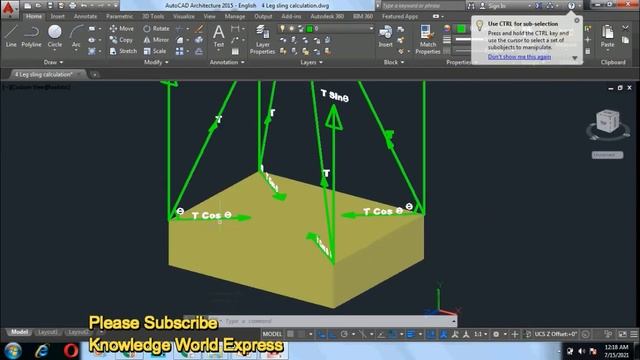Click the Erase tool in Modify panel
The height and width of the screenshot is (360, 640).
199,29
